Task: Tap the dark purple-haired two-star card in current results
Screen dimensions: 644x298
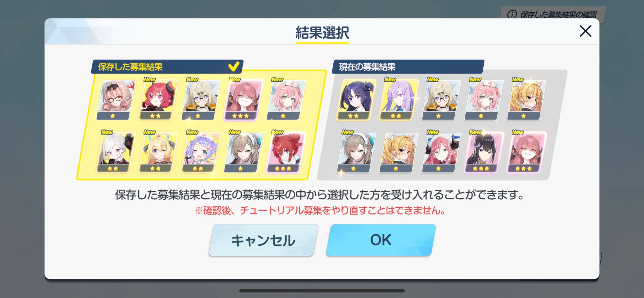Action: 355,100
